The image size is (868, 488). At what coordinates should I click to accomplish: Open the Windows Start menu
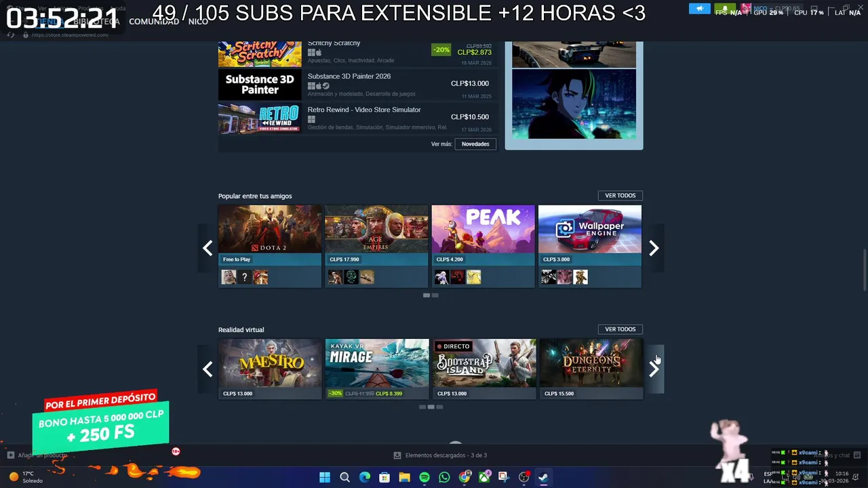pyautogui.click(x=325, y=477)
